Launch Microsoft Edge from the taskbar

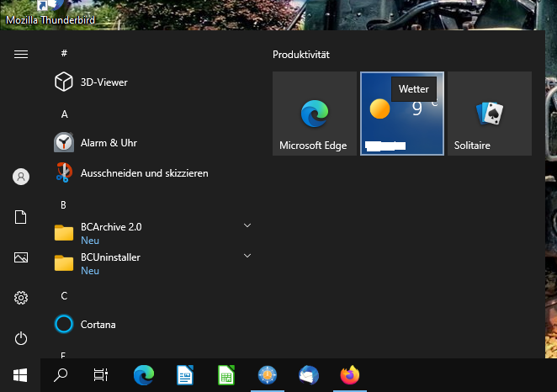tap(144, 375)
